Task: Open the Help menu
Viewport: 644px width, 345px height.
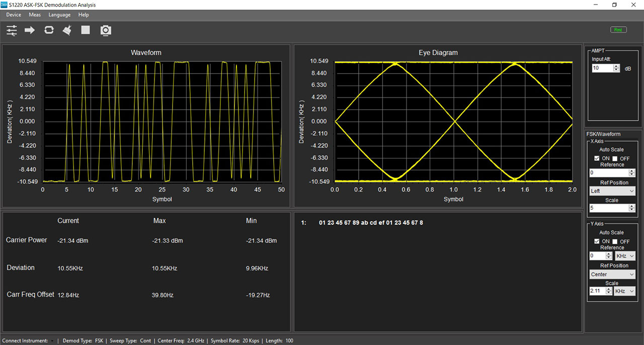Action: pos(84,15)
